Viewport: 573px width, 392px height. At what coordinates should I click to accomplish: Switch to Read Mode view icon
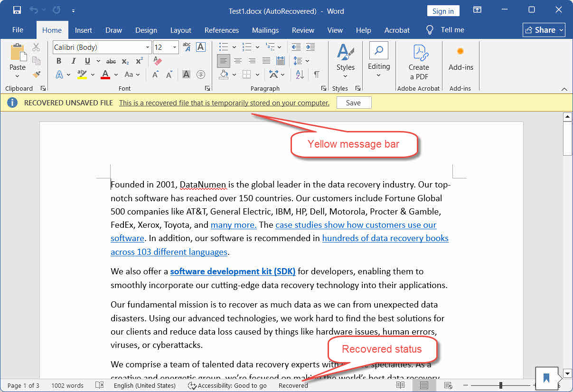tap(401, 385)
